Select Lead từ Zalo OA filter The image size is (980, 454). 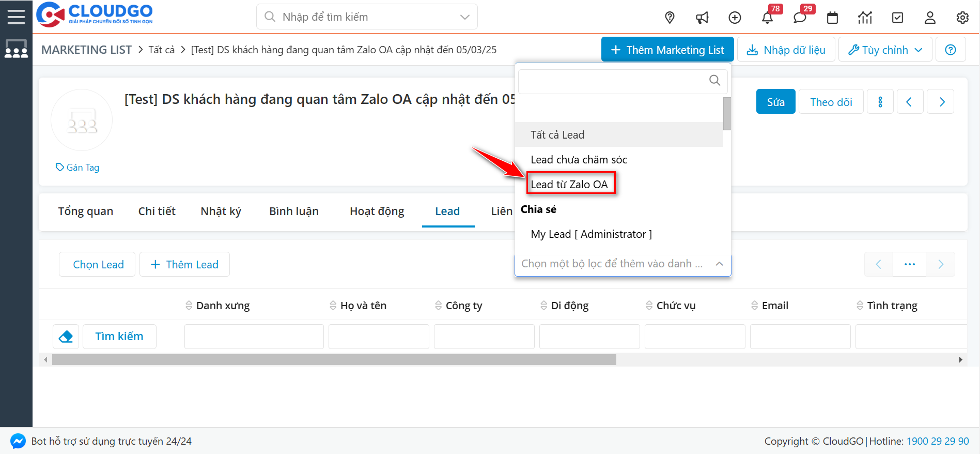tap(569, 184)
